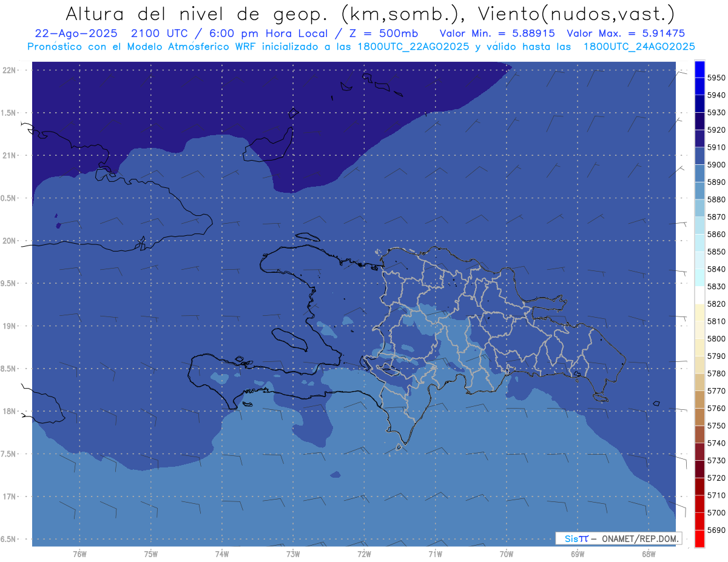Click the 5920 value on the color legend
Viewport: 728px width, 562px height.
(716, 130)
